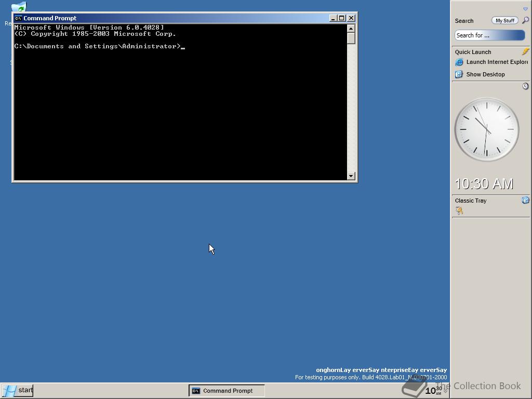This screenshot has width=532, height=399.
Task: Open the start menu button
Action: click(x=17, y=391)
